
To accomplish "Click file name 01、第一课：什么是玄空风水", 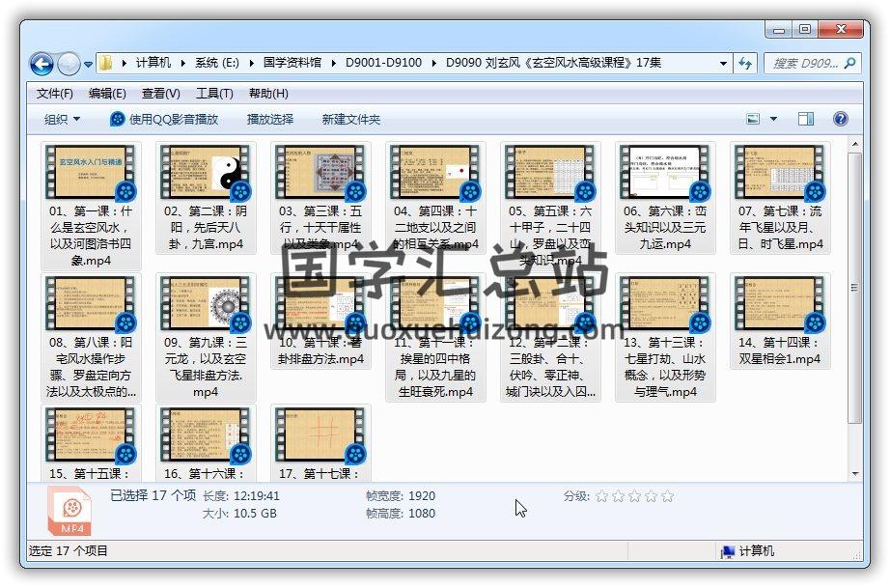I will (91, 236).
